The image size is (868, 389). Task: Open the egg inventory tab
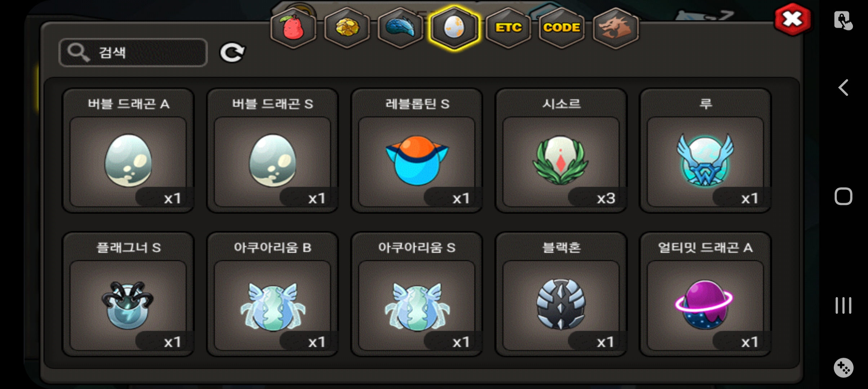tap(454, 28)
